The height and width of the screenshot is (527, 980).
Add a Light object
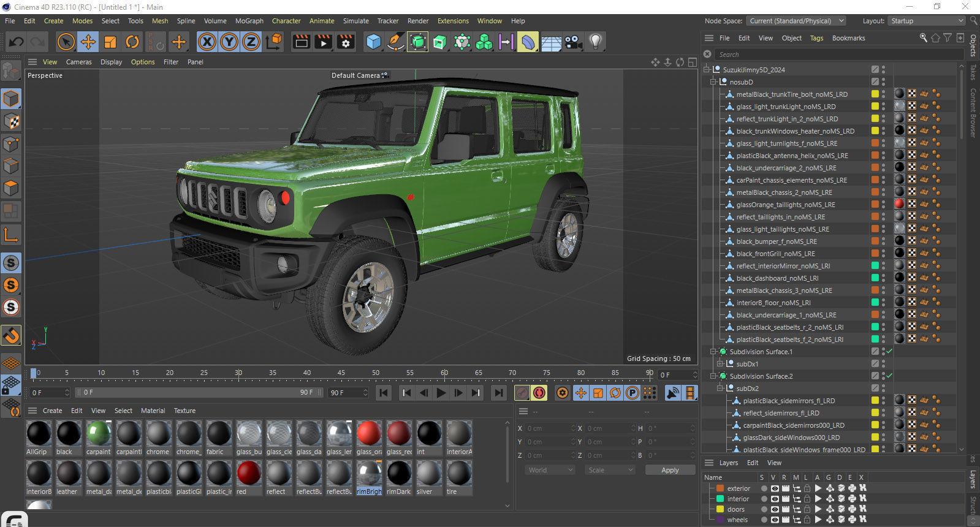pyautogui.click(x=595, y=42)
